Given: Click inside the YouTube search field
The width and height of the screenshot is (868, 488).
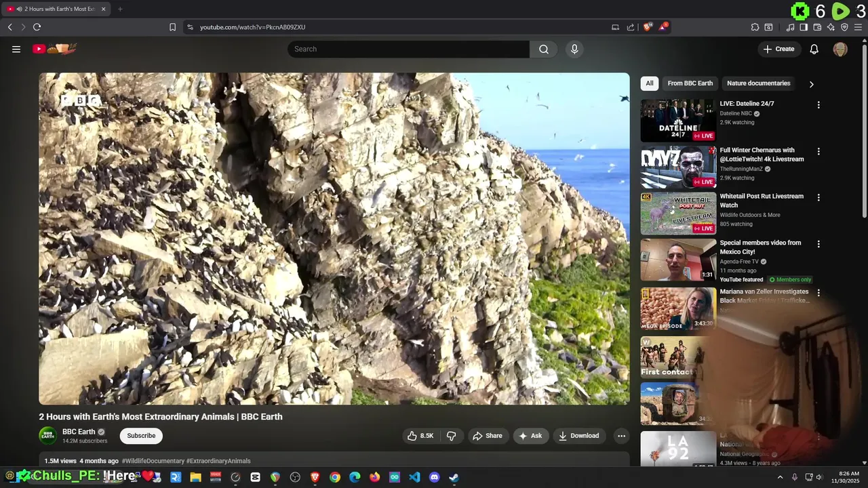Looking at the screenshot, I should coord(408,49).
